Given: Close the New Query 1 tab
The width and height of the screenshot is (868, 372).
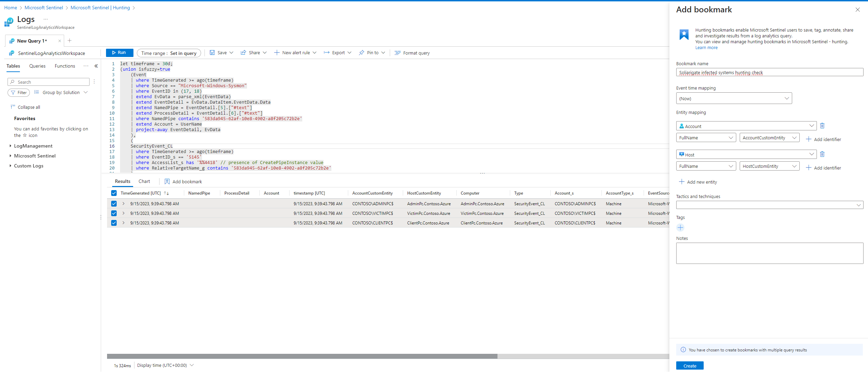Looking at the screenshot, I should pyautogui.click(x=60, y=41).
